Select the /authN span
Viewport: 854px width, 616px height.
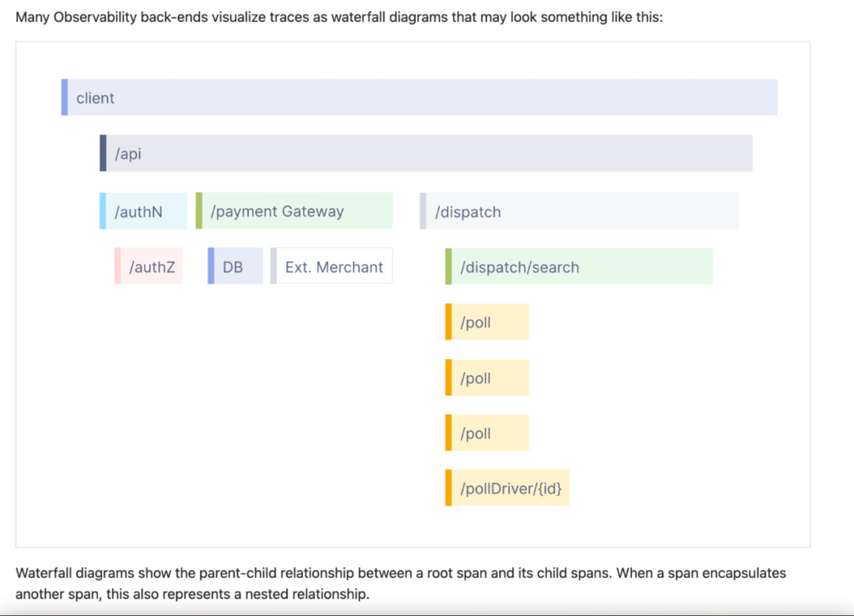pyautogui.click(x=142, y=211)
